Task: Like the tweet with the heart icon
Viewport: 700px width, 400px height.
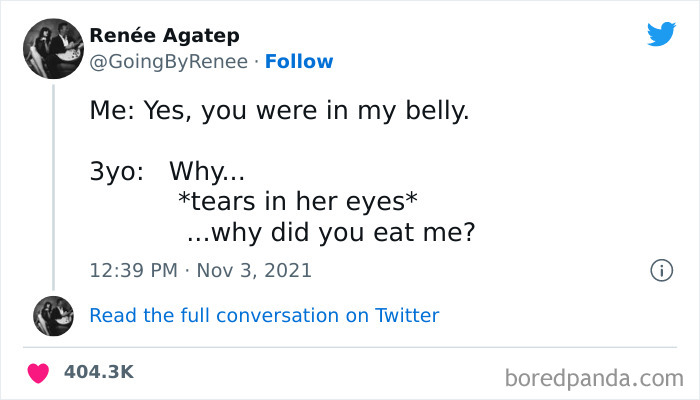Action: point(39,372)
